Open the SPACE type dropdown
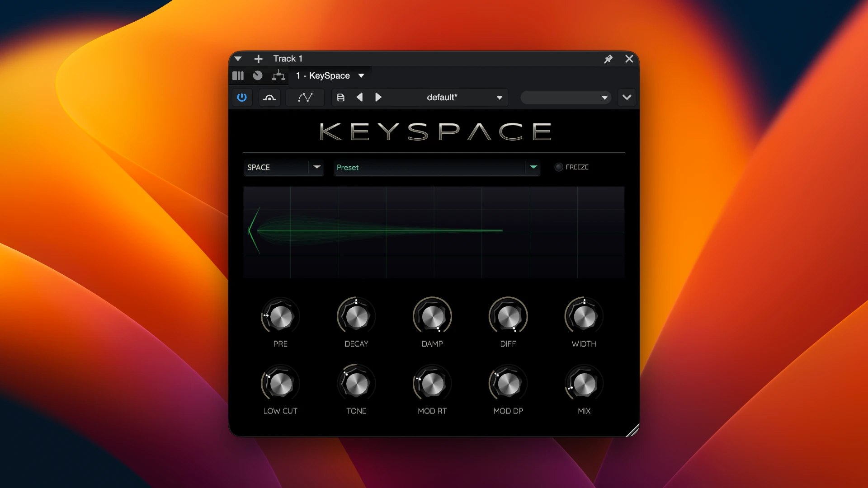 click(x=283, y=167)
